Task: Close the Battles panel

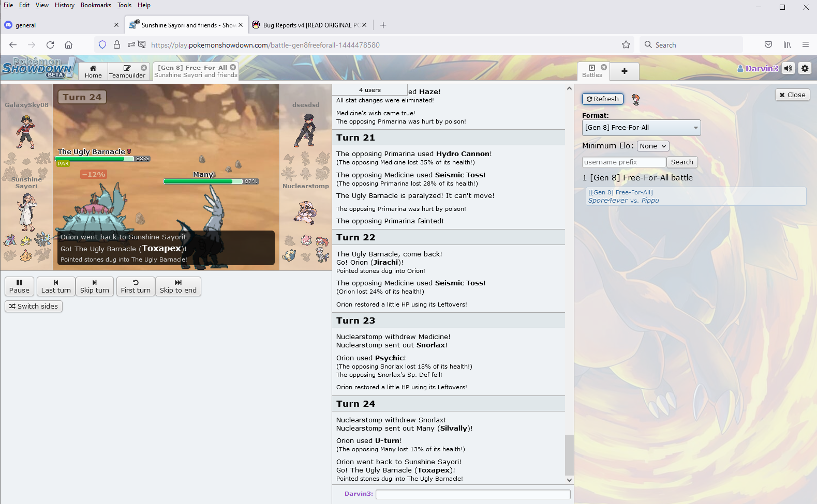Action: 792,95
